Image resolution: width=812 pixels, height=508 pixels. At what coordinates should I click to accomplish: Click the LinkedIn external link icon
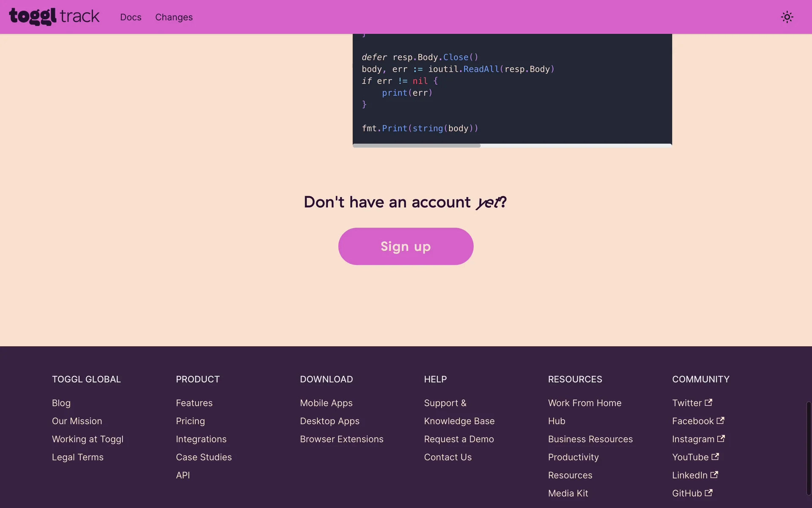coord(714,475)
